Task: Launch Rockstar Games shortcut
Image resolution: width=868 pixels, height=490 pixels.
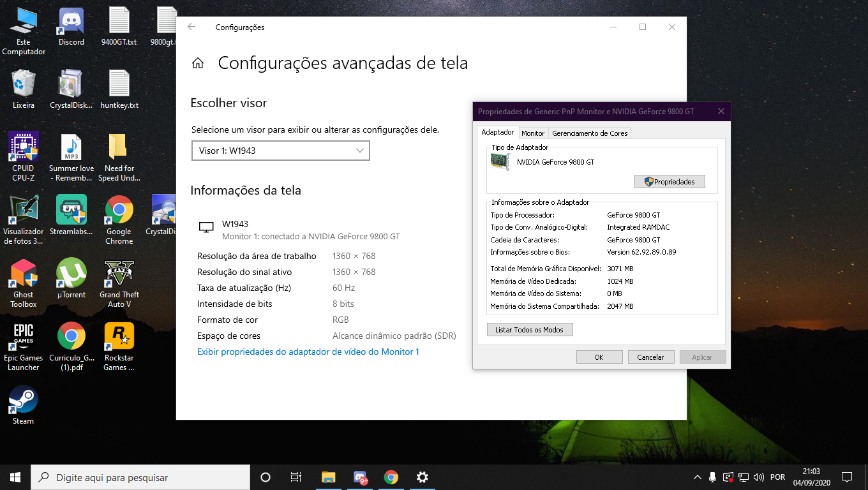Action: [119, 346]
